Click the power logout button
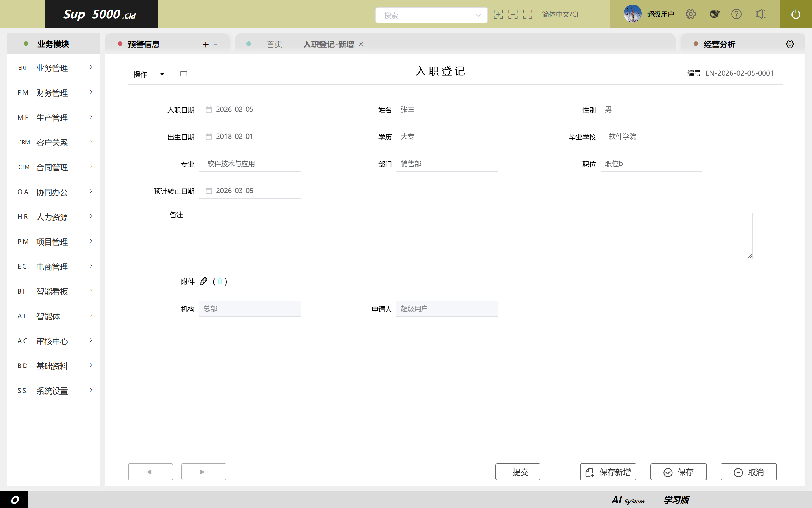The width and height of the screenshot is (812, 508). pos(796,14)
